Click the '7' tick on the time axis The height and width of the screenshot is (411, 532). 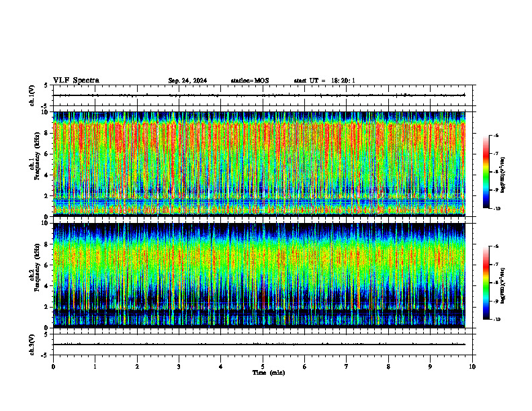click(x=347, y=367)
